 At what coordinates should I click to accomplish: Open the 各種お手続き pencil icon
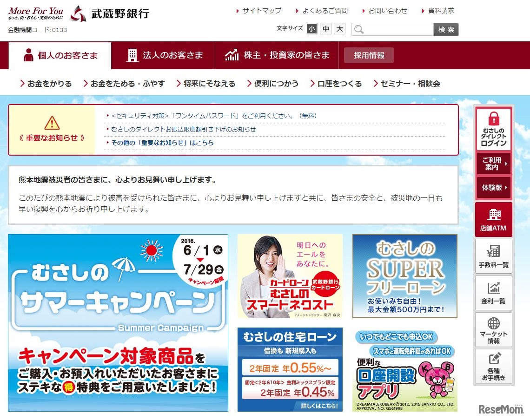(x=494, y=359)
